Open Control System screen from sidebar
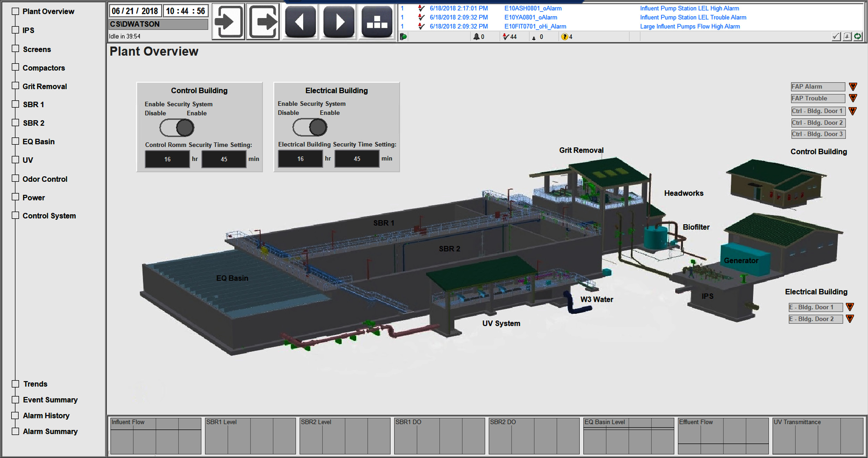This screenshot has width=868, height=458. click(49, 216)
